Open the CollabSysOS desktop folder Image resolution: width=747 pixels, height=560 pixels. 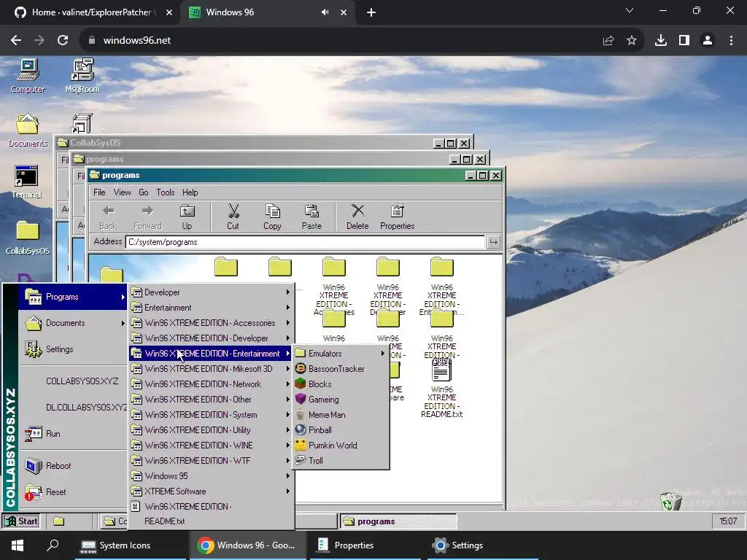click(28, 238)
